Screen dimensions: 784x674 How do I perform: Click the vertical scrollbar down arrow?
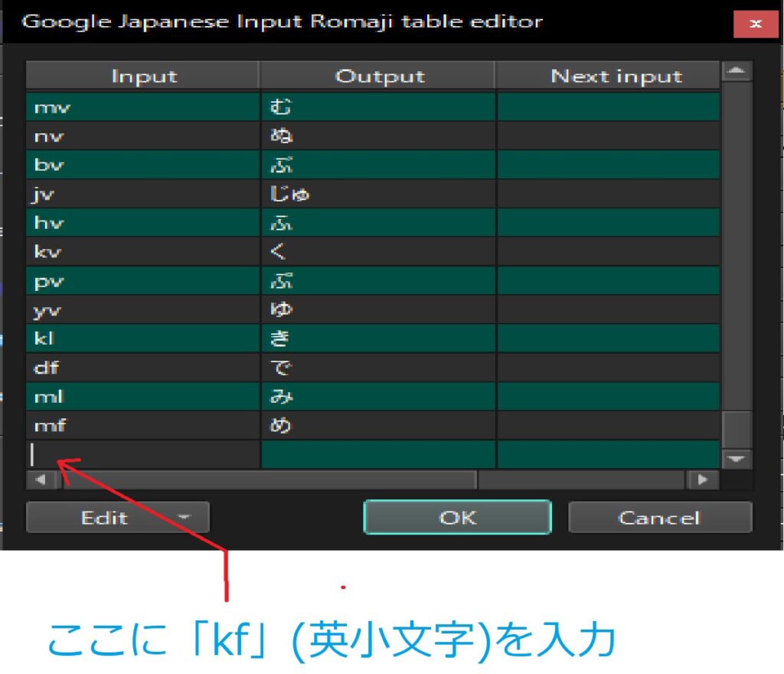click(x=736, y=459)
